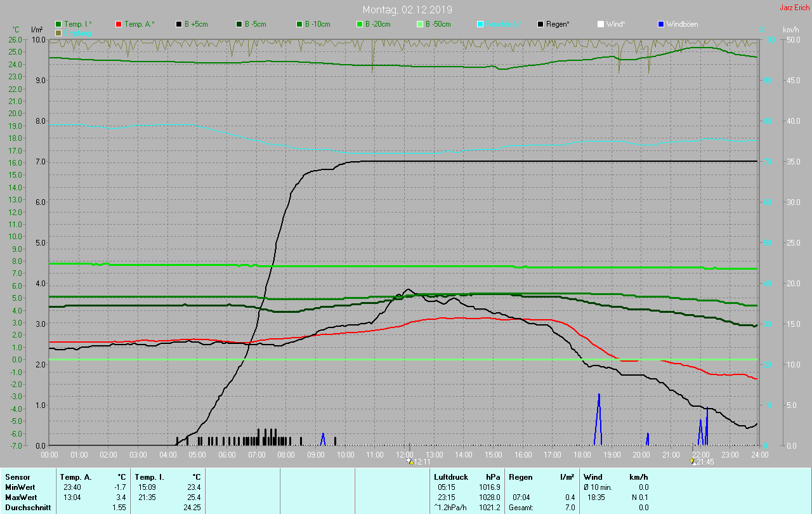
Task: Select the inside maximum value "25.4"
Action: click(193, 497)
